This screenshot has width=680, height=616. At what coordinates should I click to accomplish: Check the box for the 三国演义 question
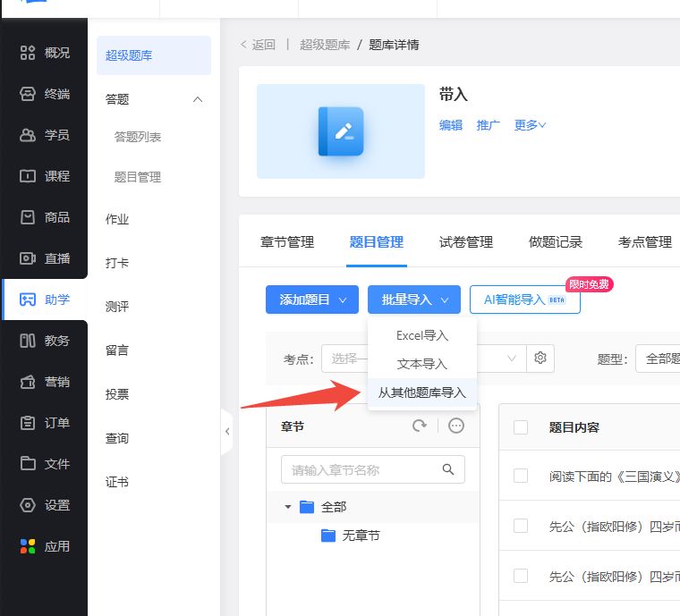click(521, 476)
